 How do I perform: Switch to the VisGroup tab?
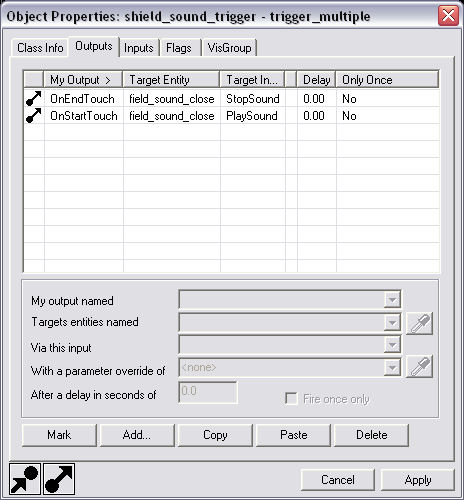(x=229, y=48)
